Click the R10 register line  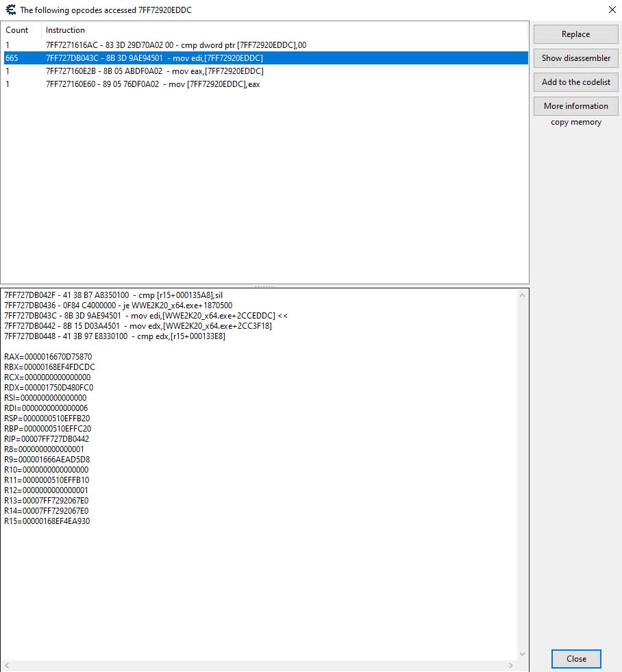pos(47,470)
